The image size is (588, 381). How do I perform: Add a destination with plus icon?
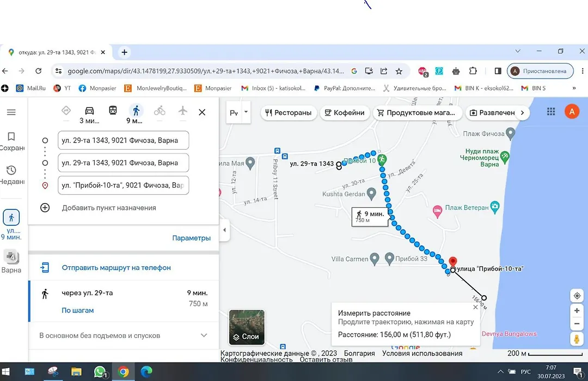click(x=45, y=207)
